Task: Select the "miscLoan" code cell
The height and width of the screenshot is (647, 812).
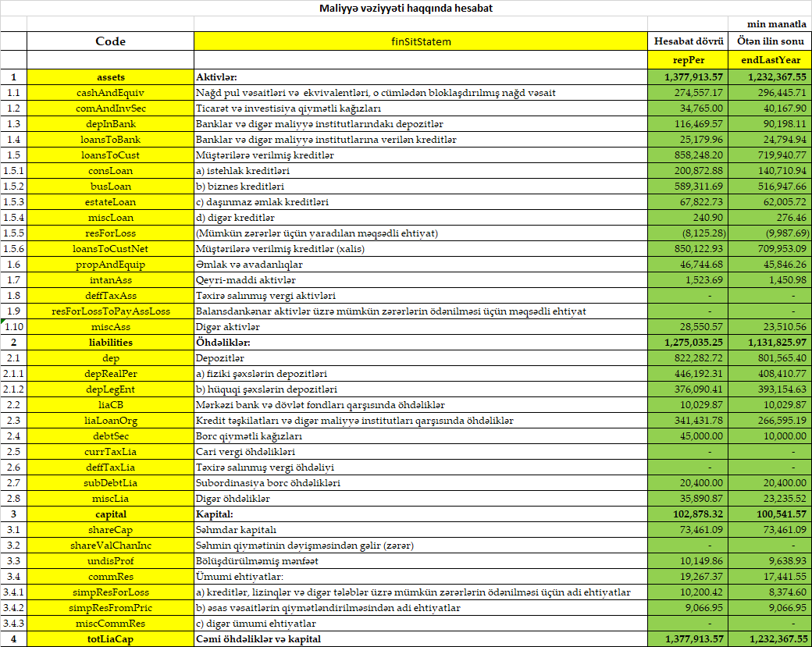Action: coord(110,218)
